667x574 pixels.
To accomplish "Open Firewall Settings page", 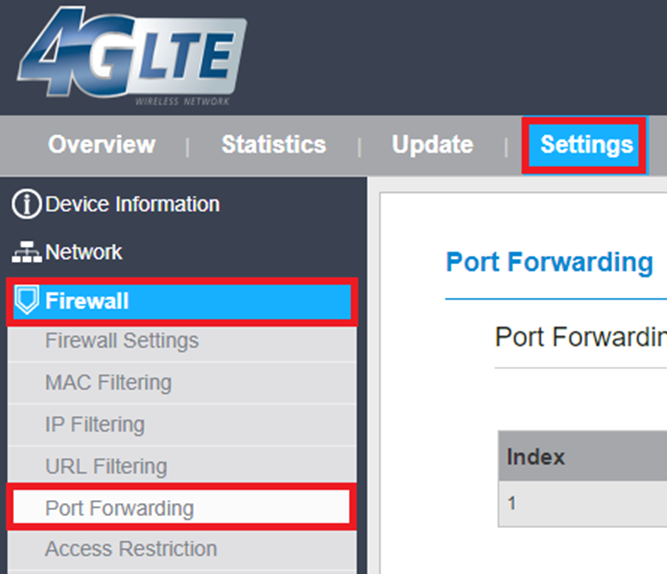I will click(x=122, y=341).
